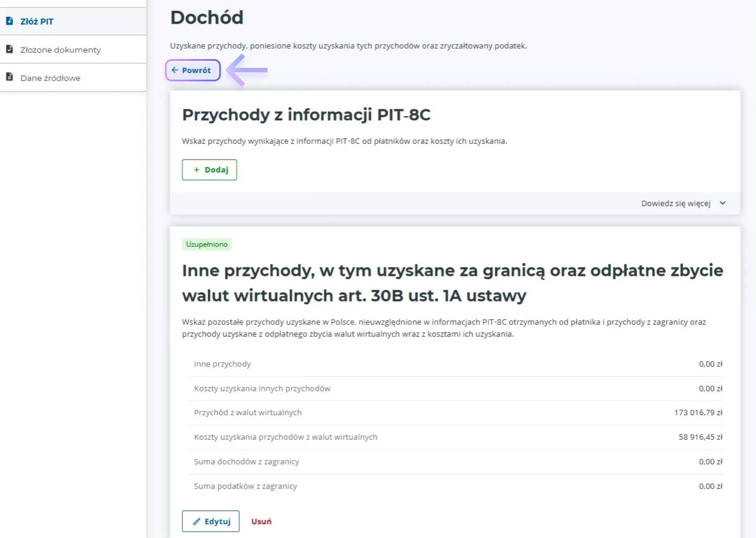Screen dimensions: 756x538
Task: Click the Inne przychody row label
Action: (x=222, y=364)
